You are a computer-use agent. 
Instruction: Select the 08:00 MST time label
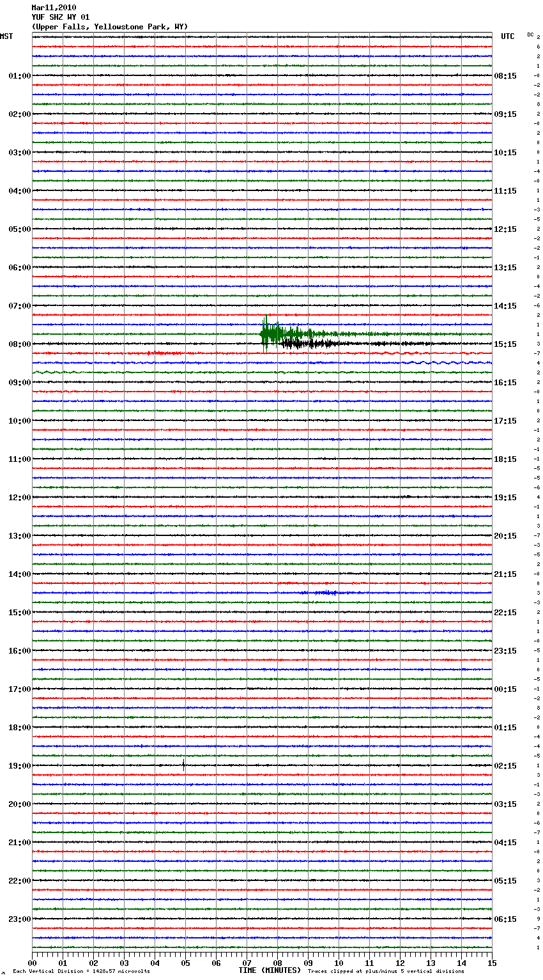click(x=20, y=344)
